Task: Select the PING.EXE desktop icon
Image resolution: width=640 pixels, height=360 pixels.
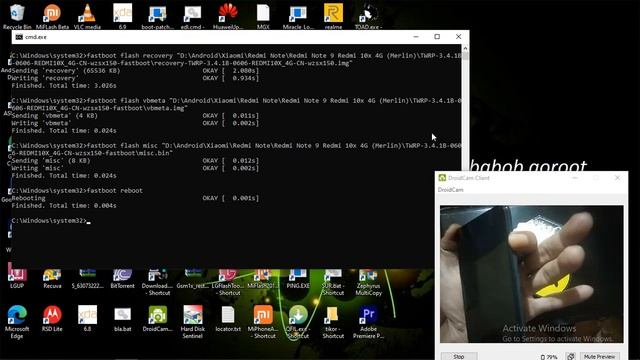Action: click(298, 279)
